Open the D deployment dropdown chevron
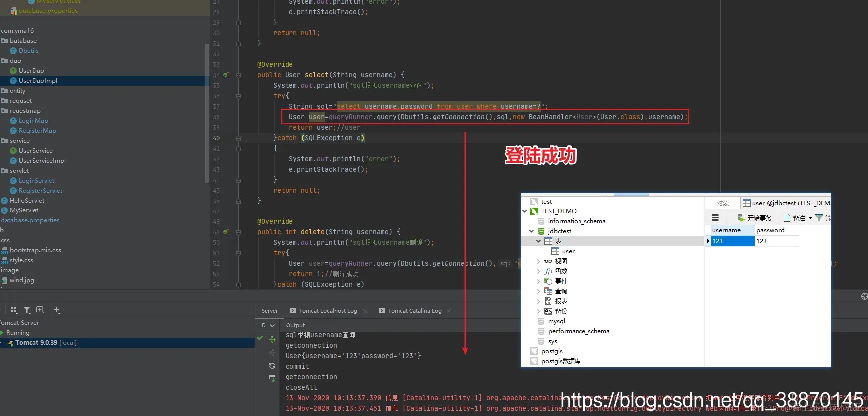The width and height of the screenshot is (868, 416). (x=272, y=325)
